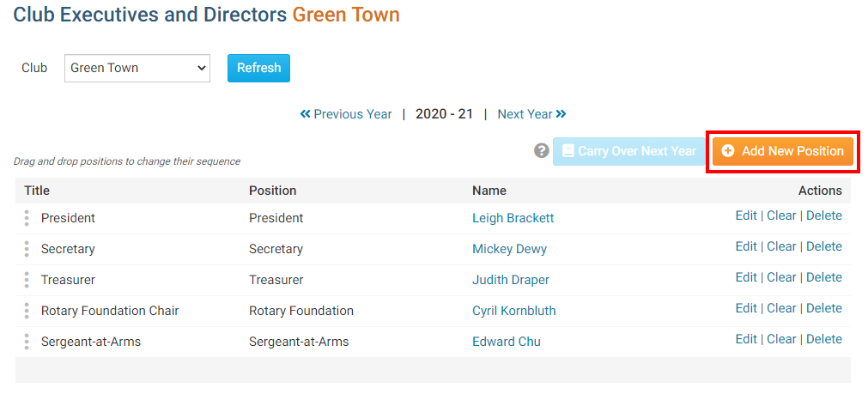Click the Treasurer row drag handle
Image resolution: width=868 pixels, height=394 pixels.
point(27,280)
